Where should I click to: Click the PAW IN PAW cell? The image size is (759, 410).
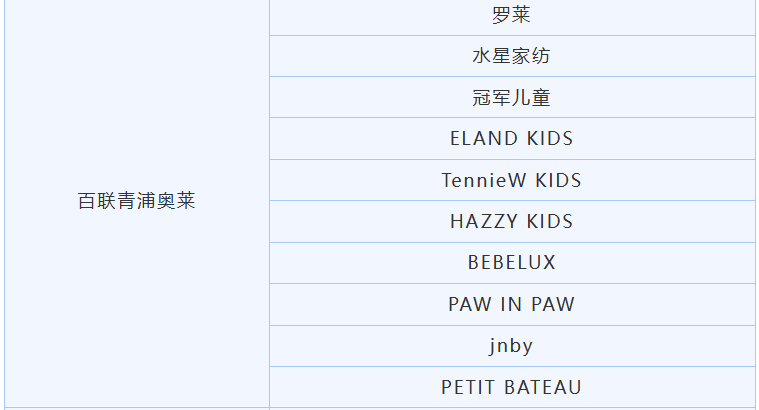click(511, 305)
